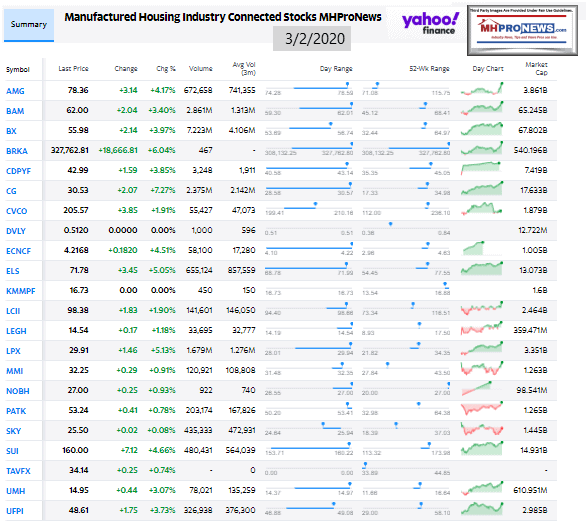Click the BX day range slider
Image resolution: width=588 pixels, height=531 pixels.
click(309, 128)
